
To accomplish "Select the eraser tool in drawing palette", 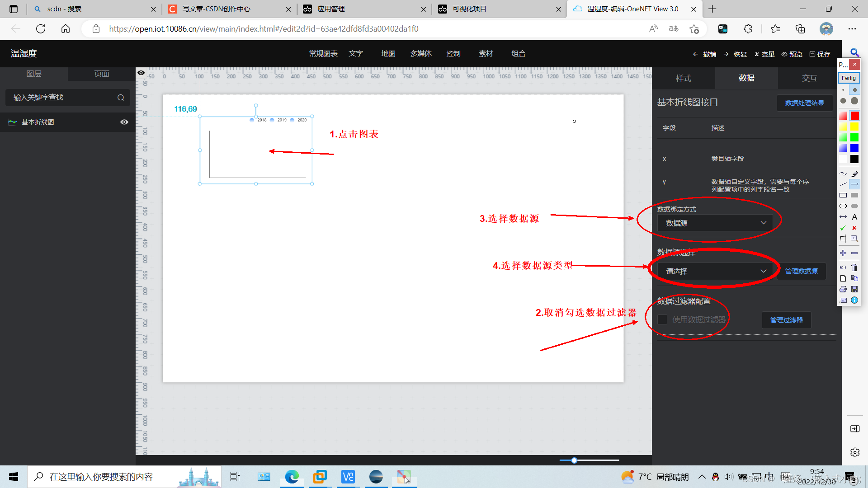I will pyautogui.click(x=854, y=174).
